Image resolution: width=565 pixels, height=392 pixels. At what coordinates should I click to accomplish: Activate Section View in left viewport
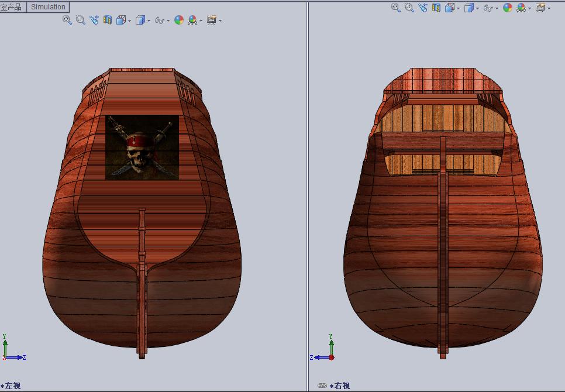coord(108,20)
